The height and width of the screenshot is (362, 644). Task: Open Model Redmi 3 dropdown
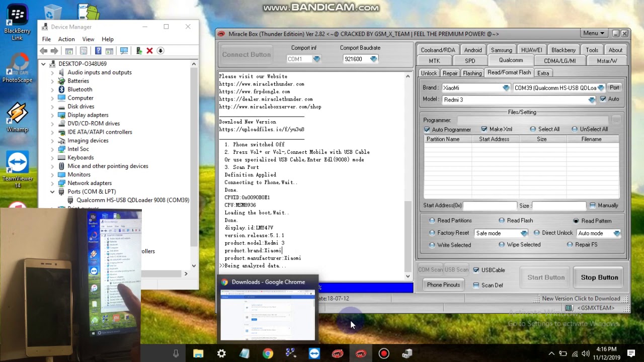[592, 100]
